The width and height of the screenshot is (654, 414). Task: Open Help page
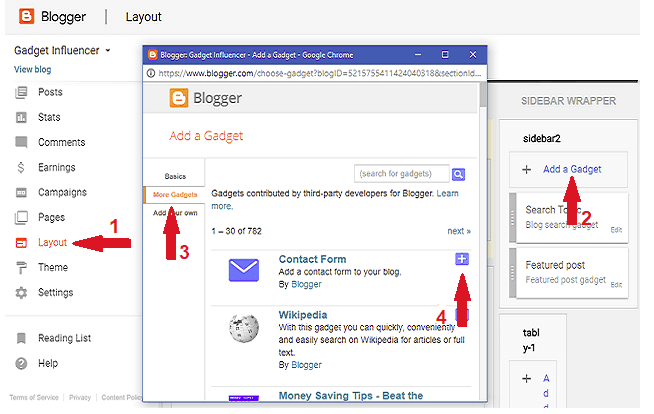pyautogui.click(x=48, y=363)
